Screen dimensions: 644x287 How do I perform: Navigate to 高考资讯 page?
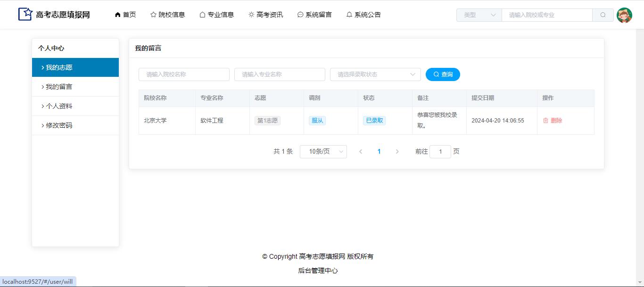pos(266,15)
